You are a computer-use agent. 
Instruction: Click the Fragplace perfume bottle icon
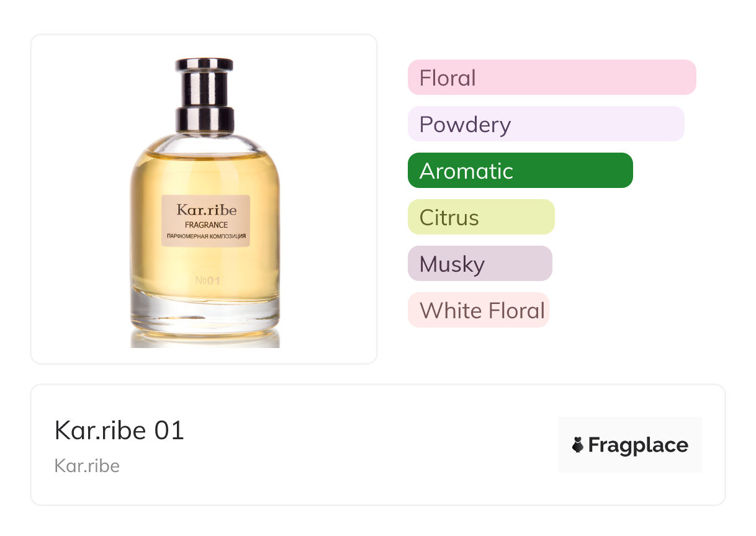pos(578,445)
